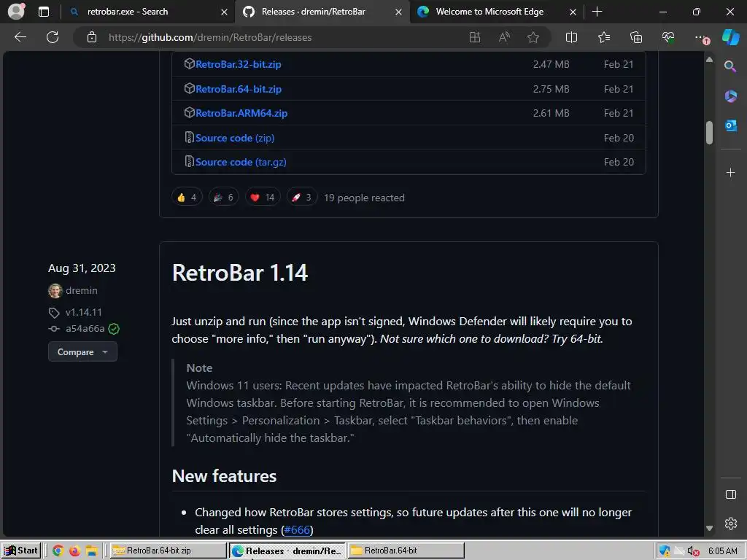The width and height of the screenshot is (747, 560).
Task: Open the RetroBar 1.14 release title
Action: pyautogui.click(x=239, y=273)
